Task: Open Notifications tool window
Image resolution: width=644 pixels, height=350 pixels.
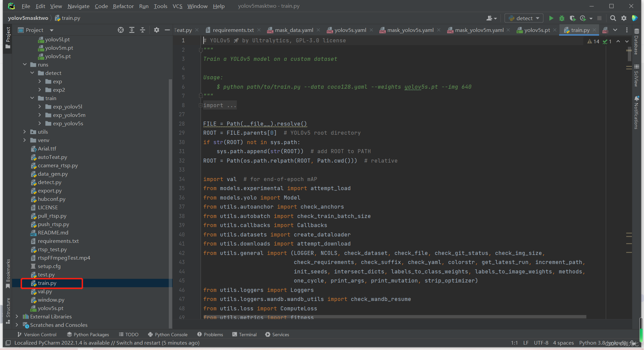Action: 636,113
